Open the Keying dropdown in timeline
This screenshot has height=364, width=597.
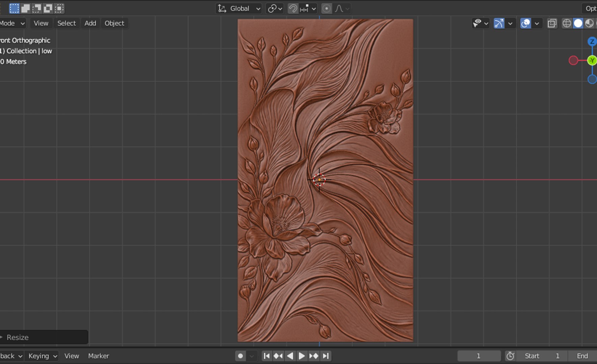tap(42, 356)
